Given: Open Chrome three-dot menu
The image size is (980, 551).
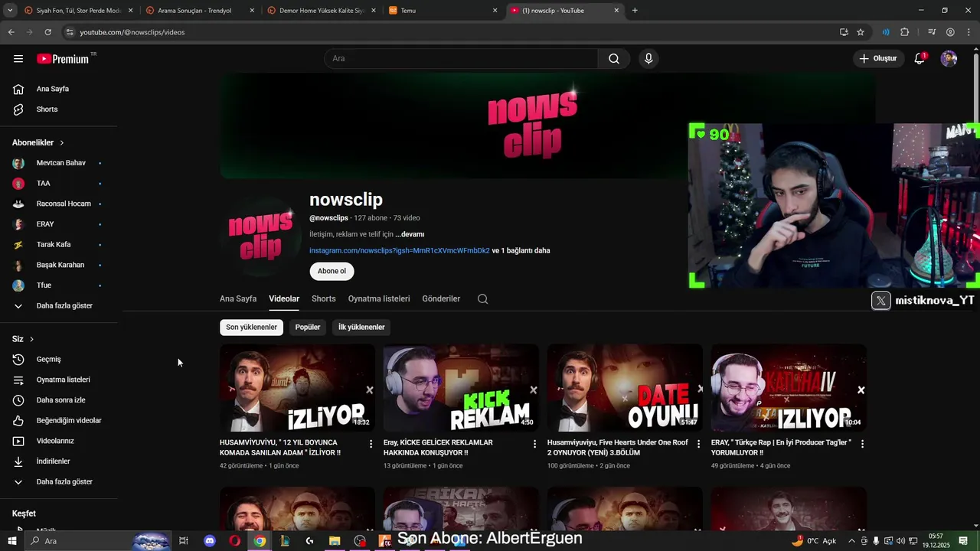Looking at the screenshot, I should (968, 32).
